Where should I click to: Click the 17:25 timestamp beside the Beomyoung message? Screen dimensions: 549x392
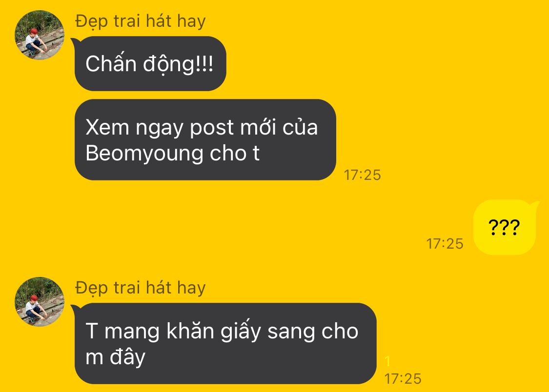[x=362, y=175]
